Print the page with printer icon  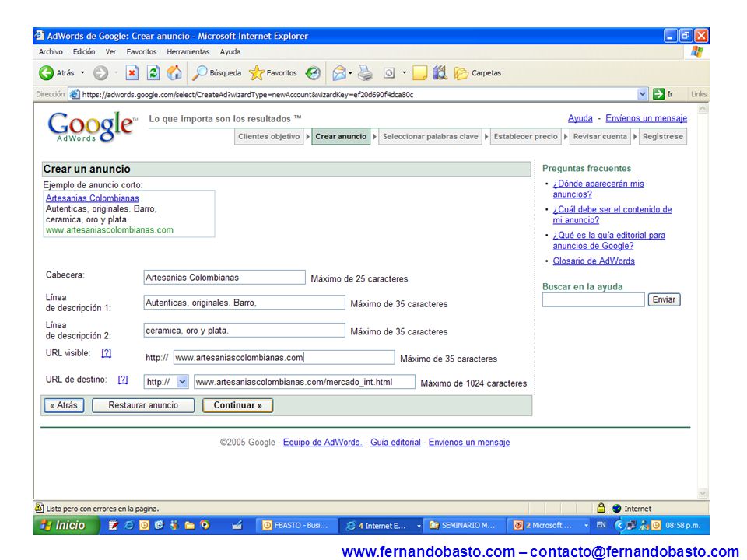[x=366, y=73]
